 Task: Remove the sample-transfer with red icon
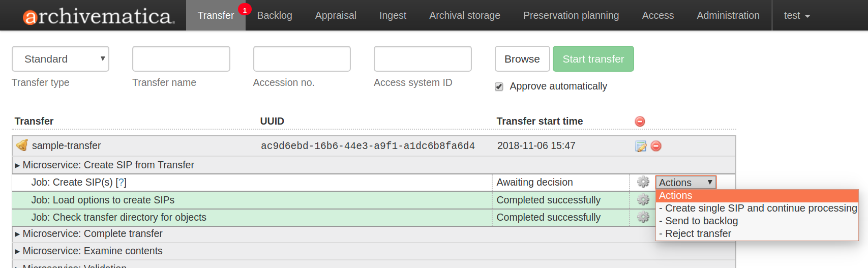pyautogui.click(x=656, y=146)
